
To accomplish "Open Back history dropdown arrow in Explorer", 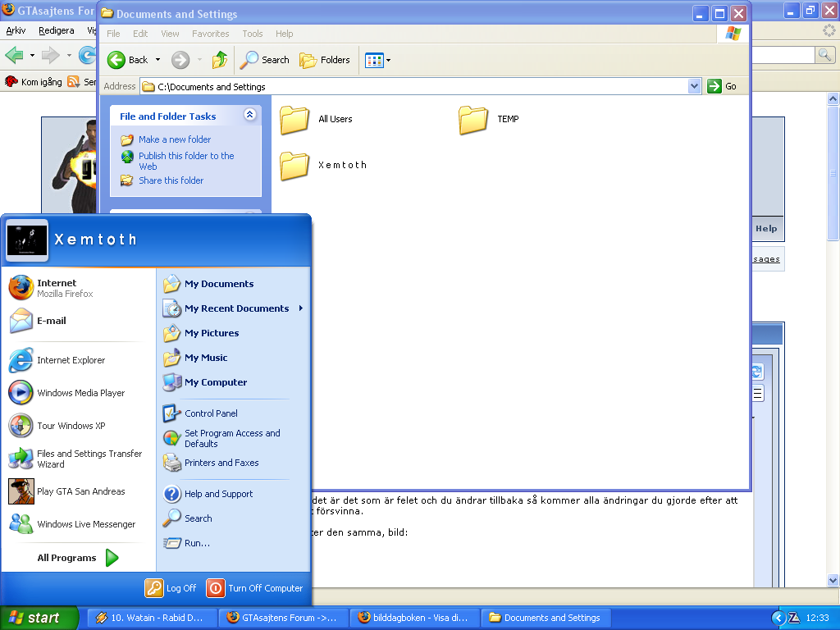I will 158,60.
